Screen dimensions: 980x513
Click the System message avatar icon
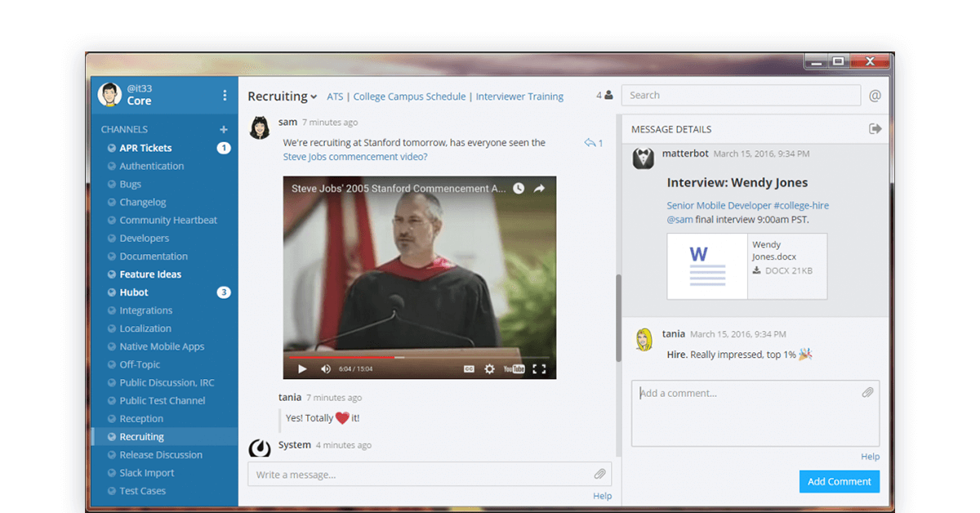pos(260,449)
